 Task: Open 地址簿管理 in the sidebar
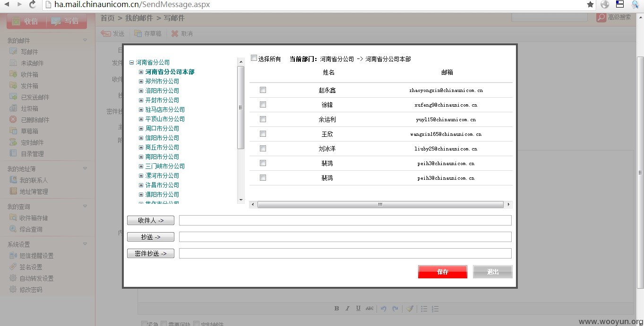click(x=34, y=192)
